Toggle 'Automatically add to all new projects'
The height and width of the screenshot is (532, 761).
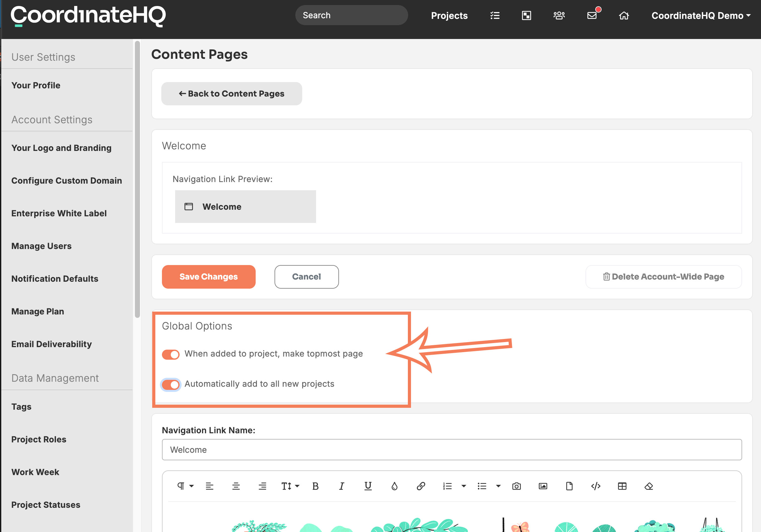171,385
